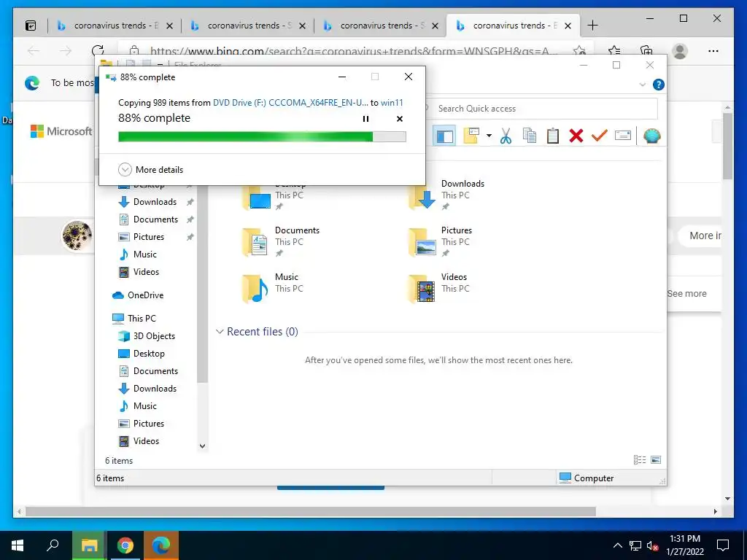The width and height of the screenshot is (747, 560).
Task: Open Google Chrome from taskbar
Action: tap(125, 545)
